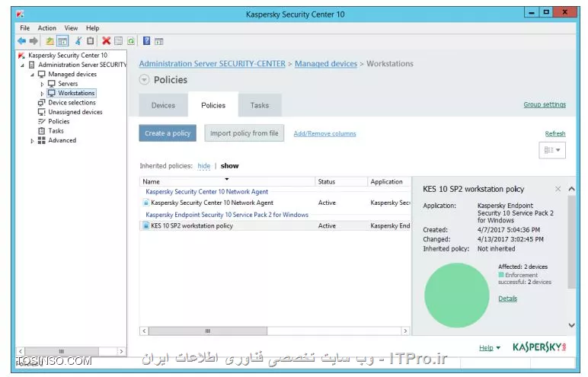Click the policy list horizontal scrollbar thumb
Screen dimensions: 588x377
pos(208,331)
